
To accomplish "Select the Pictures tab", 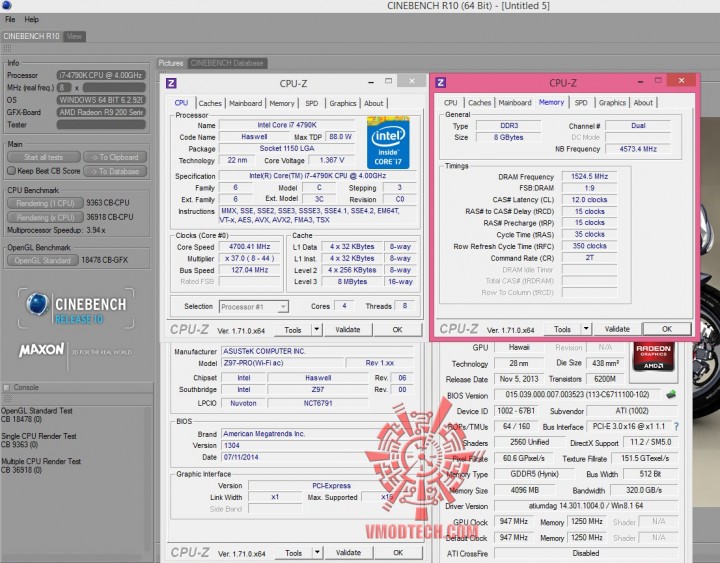I will click(171, 63).
